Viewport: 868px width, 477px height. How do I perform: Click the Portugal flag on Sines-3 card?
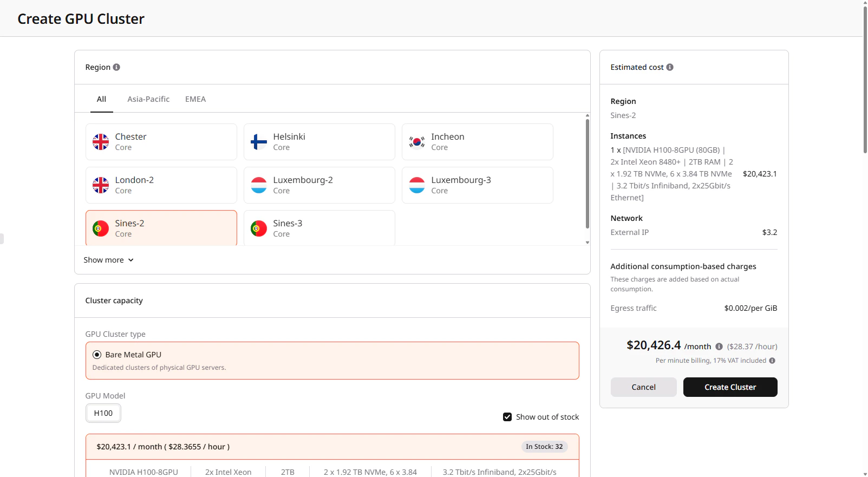(x=259, y=228)
